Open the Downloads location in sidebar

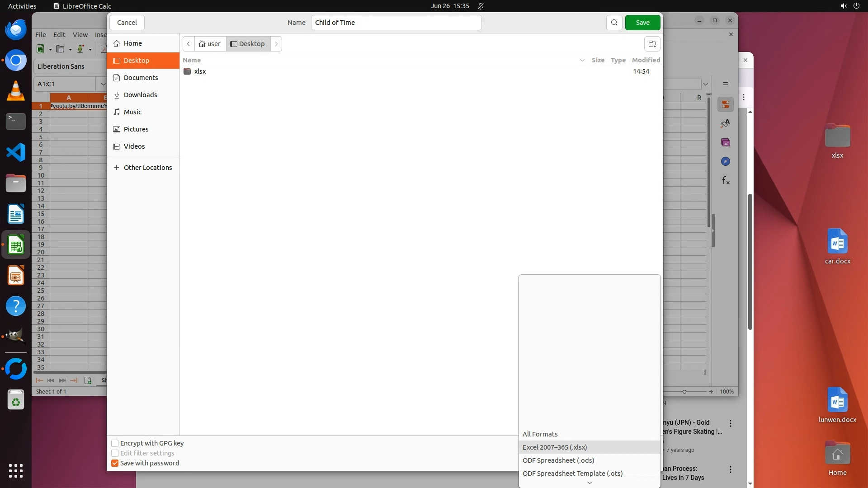[x=140, y=95]
